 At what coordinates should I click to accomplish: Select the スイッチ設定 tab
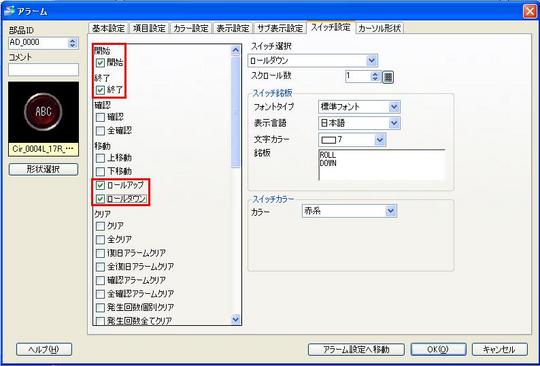click(x=331, y=27)
